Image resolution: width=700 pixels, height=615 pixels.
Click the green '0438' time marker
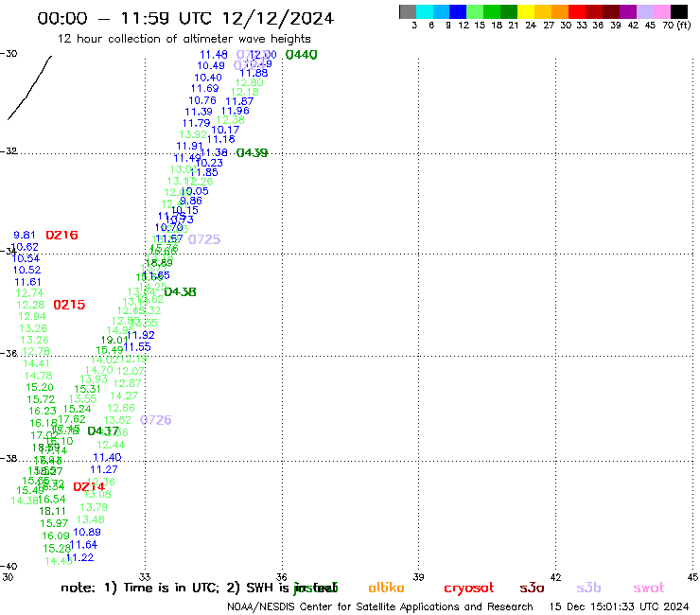(181, 291)
